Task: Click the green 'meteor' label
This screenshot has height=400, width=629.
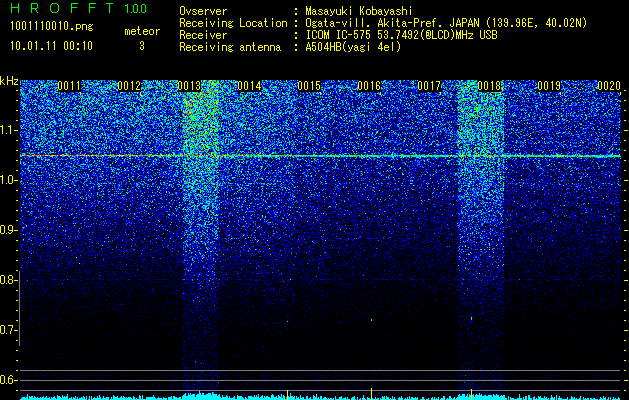Action: coord(142,31)
